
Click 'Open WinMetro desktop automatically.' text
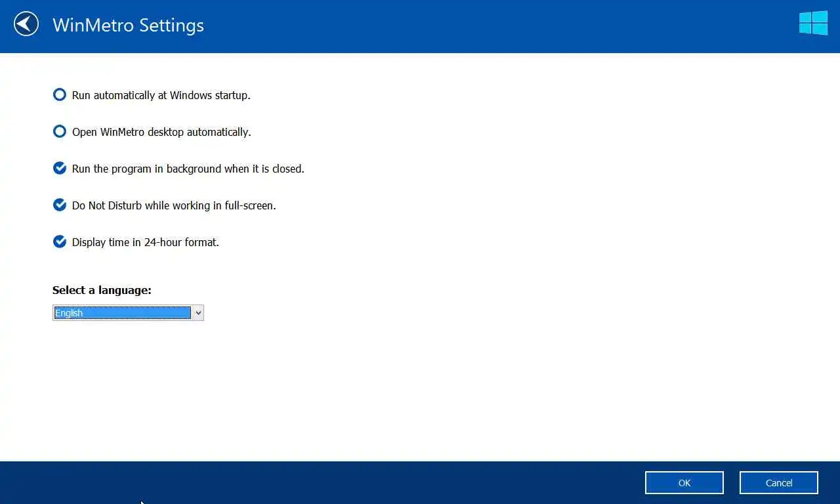pyautogui.click(x=161, y=132)
